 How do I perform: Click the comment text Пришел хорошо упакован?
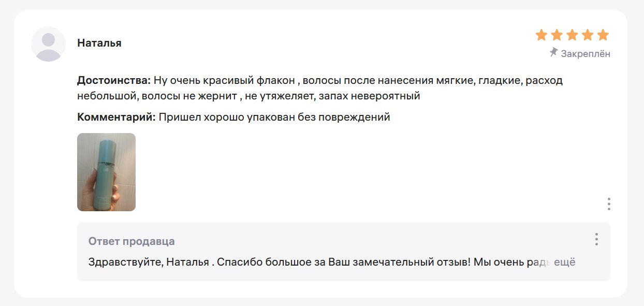pos(274,117)
